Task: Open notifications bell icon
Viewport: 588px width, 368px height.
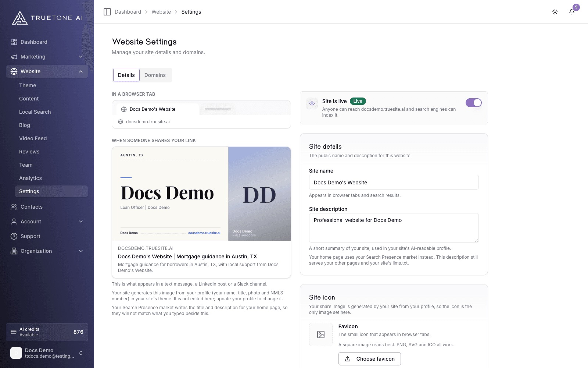Action: tap(572, 12)
